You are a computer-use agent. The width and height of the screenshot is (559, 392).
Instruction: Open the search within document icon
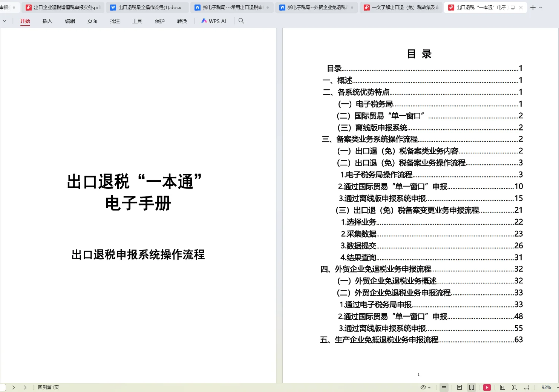[241, 21]
